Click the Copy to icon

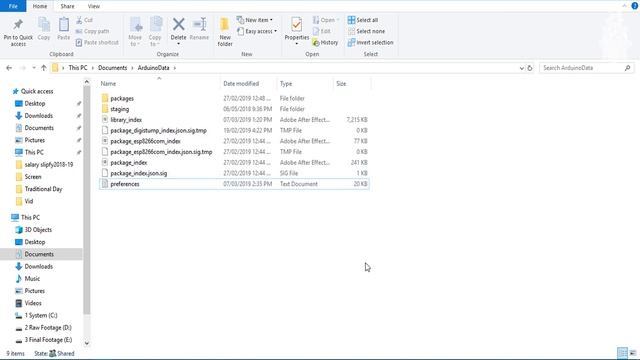(x=156, y=24)
